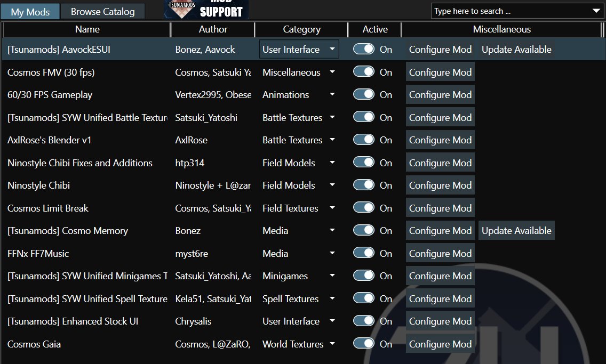Image resolution: width=606 pixels, height=364 pixels.
Task: Configure the FFNx FF7Music mod
Action: click(x=440, y=253)
